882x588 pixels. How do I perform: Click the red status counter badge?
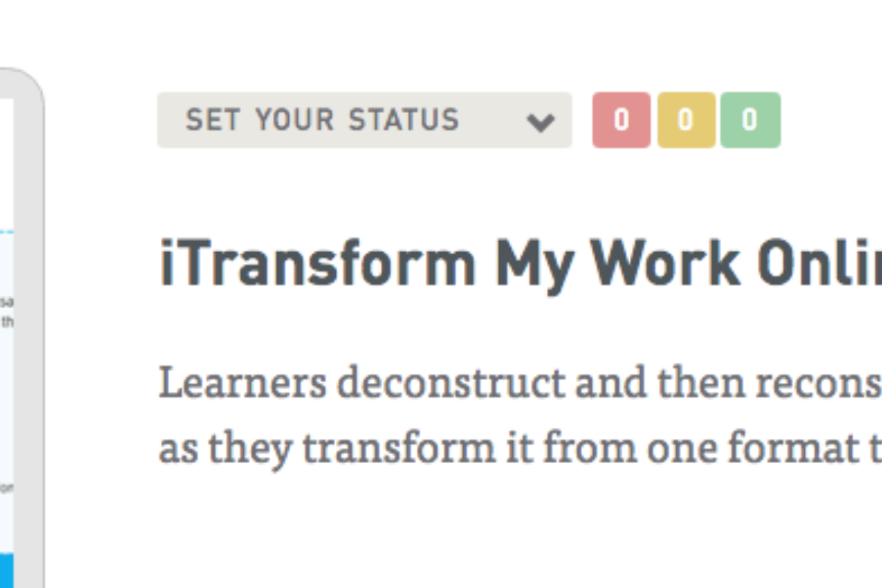point(621,120)
